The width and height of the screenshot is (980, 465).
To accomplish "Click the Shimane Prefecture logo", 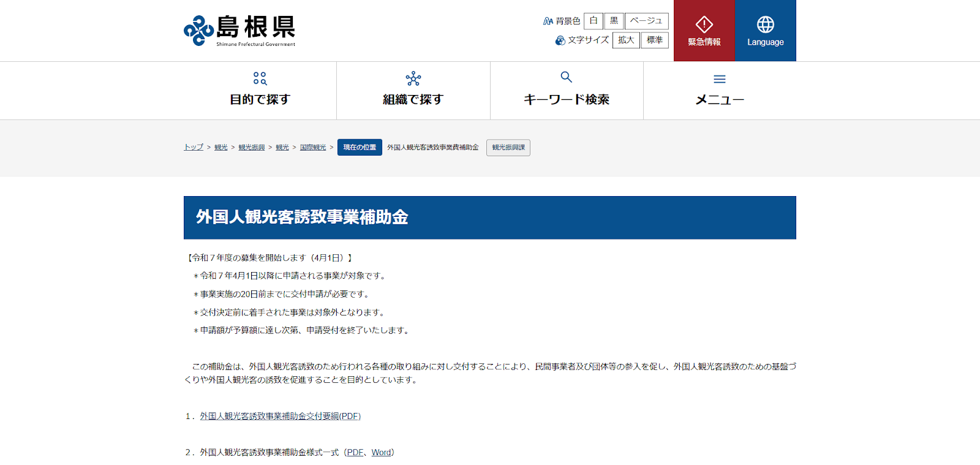I will pos(239,31).
